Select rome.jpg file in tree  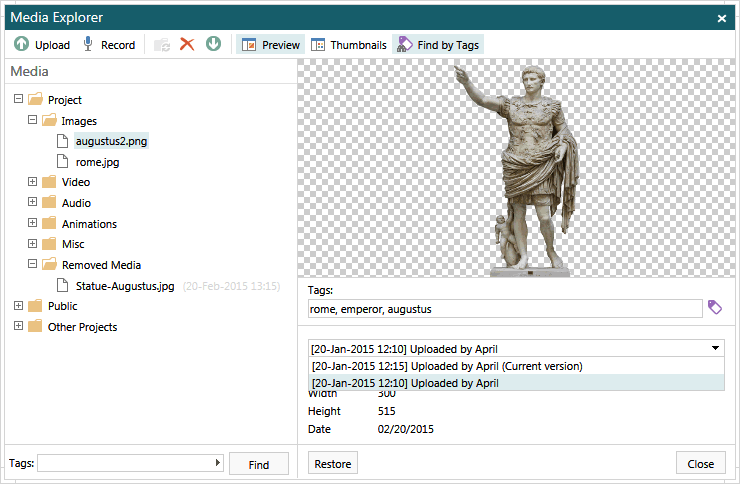[x=97, y=162]
